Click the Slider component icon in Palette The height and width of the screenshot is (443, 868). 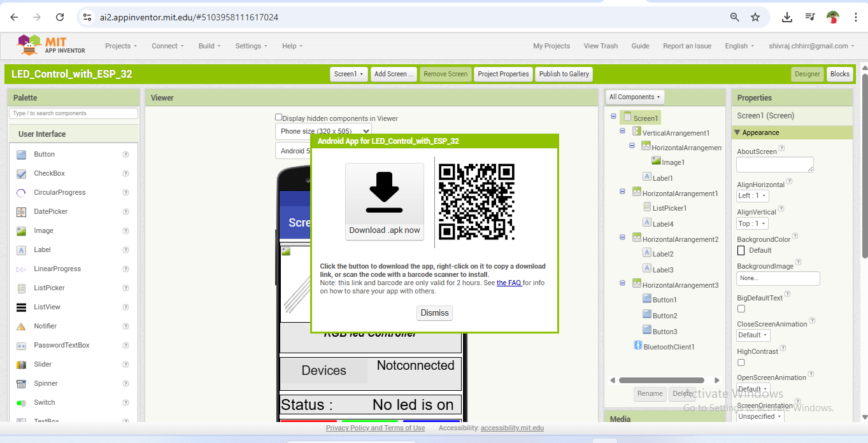click(22, 365)
